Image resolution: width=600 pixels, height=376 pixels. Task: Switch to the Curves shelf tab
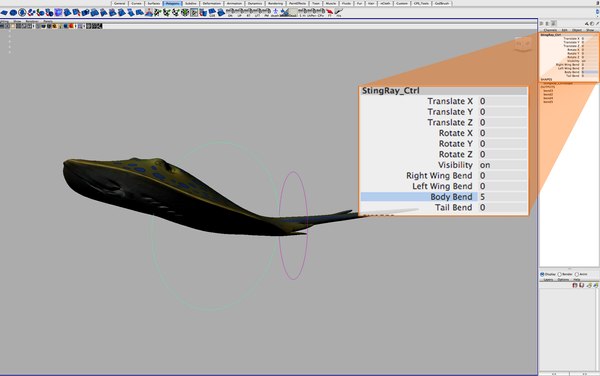click(137, 3)
